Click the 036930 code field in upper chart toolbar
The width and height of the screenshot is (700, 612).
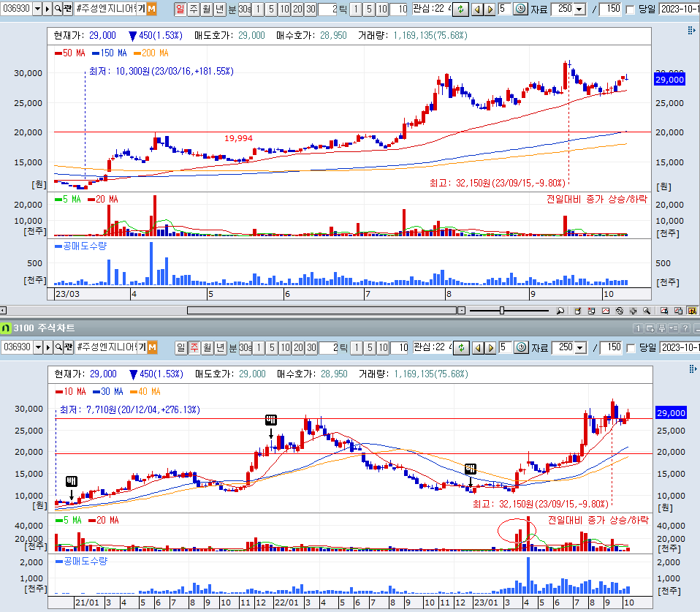(x=16, y=9)
